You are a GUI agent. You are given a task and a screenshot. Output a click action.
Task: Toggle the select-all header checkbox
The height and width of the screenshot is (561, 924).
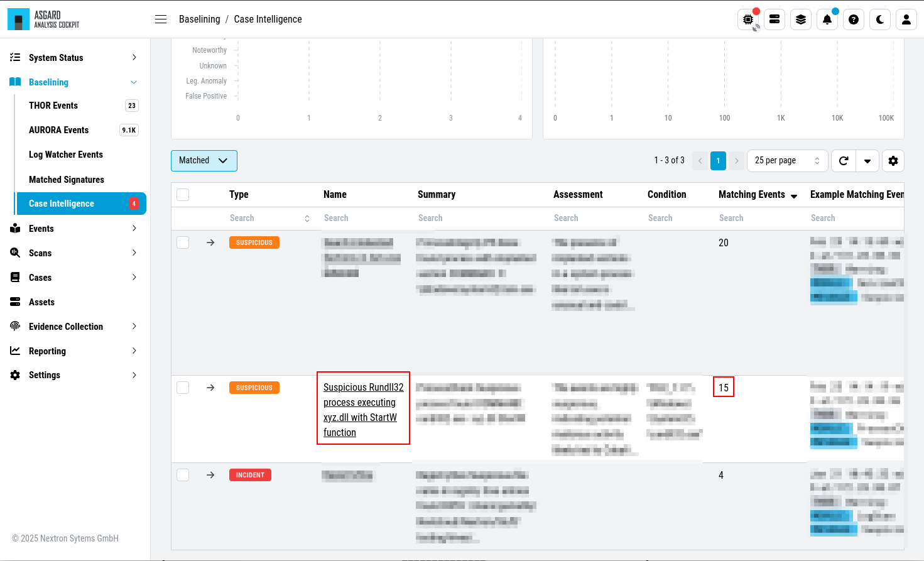tap(183, 195)
